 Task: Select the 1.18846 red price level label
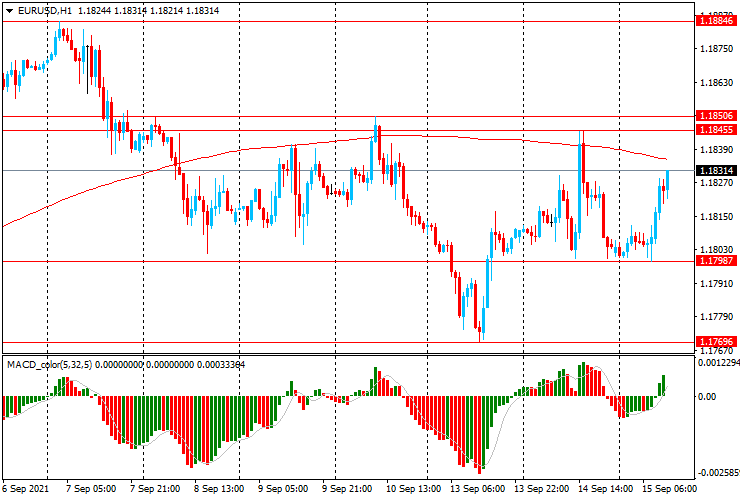[716, 21]
